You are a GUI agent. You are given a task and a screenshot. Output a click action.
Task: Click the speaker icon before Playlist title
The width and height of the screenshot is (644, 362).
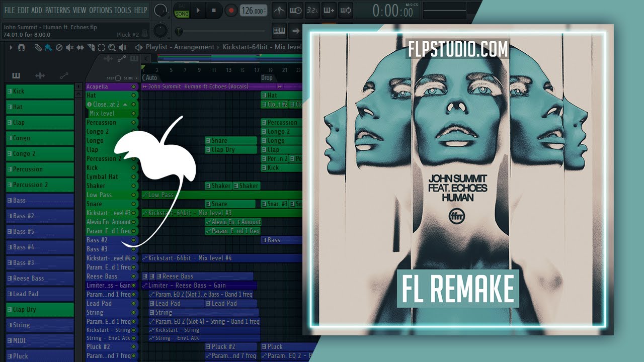[139, 48]
